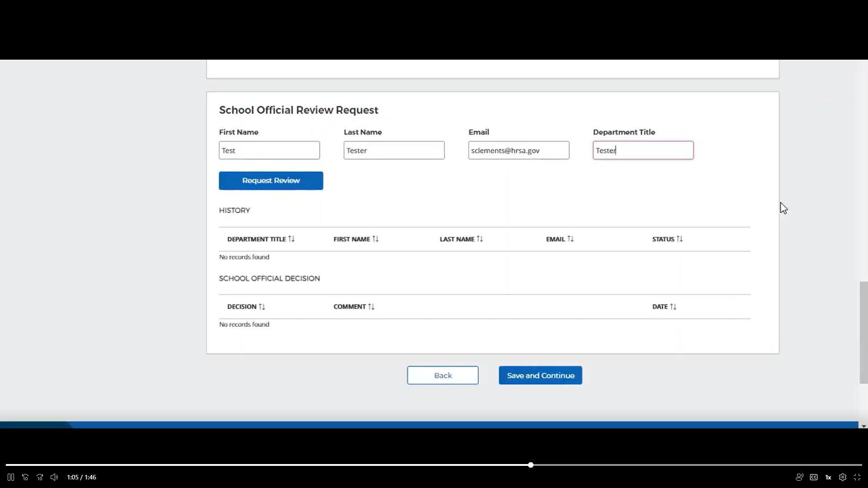Screen dimensions: 868x488
Task: Sort history by Status column
Action: coord(667,239)
